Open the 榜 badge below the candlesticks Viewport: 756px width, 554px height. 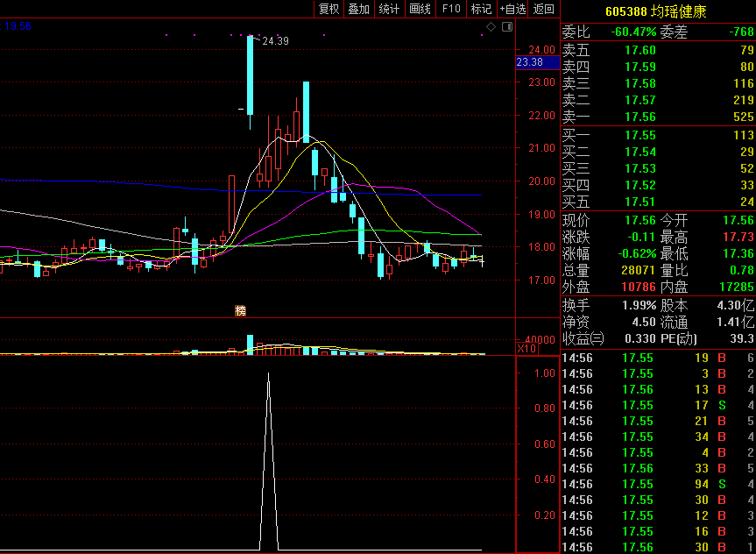(x=240, y=311)
